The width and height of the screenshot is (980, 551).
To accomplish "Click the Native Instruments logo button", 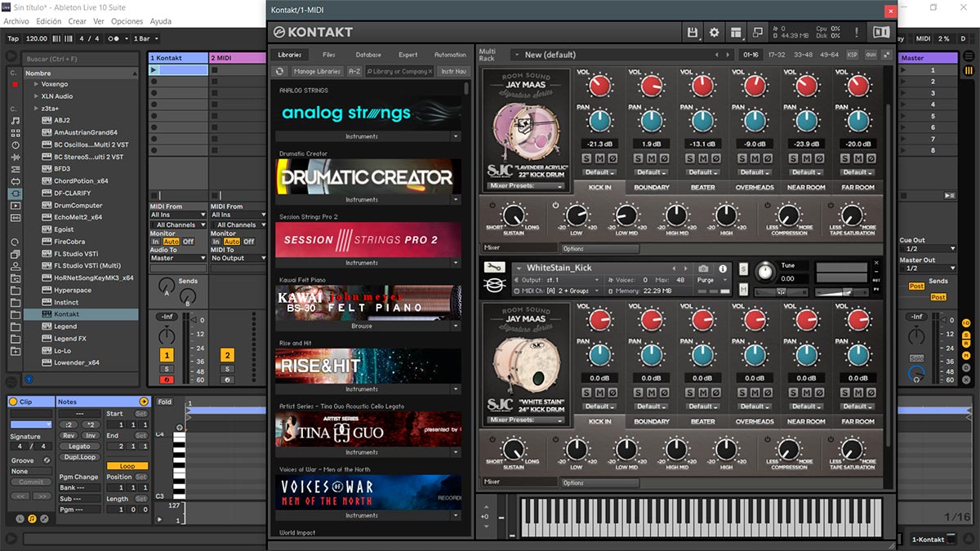I will click(881, 32).
